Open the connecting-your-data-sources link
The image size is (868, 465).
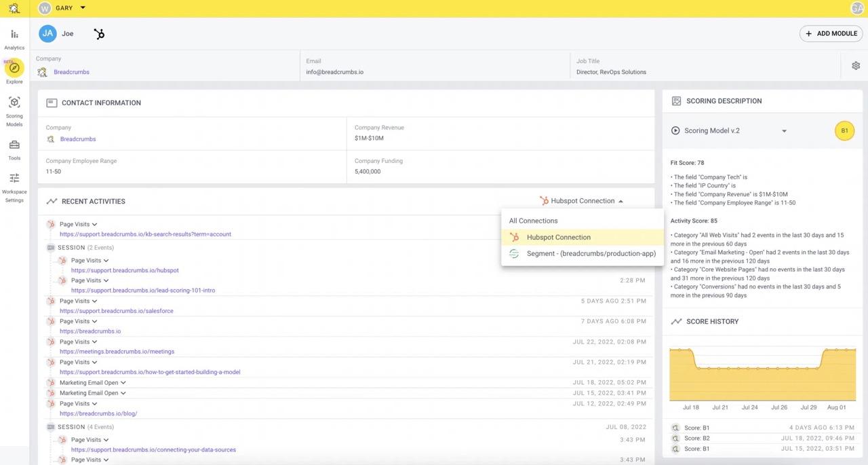point(153,449)
